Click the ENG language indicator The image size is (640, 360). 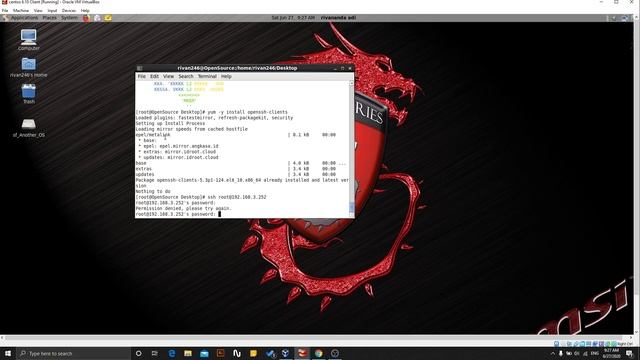coord(594,353)
